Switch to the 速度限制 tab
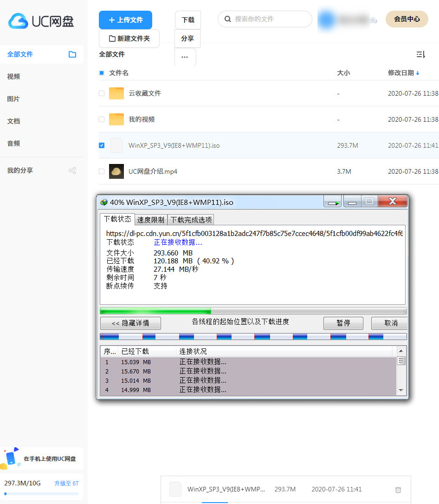439x504 pixels. click(151, 220)
